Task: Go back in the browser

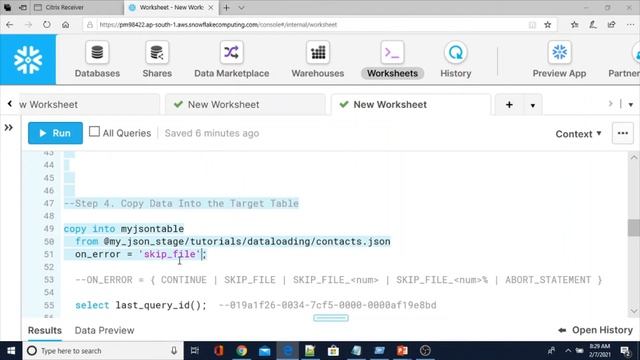Action: pyautogui.click(x=10, y=24)
